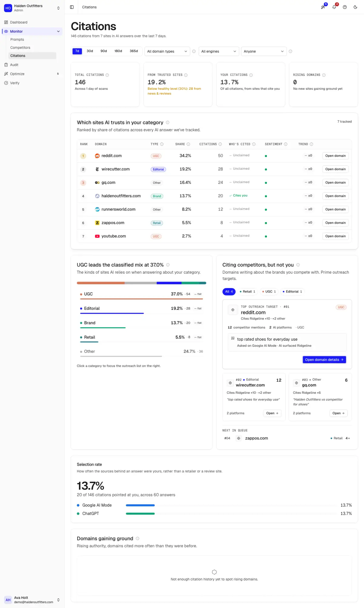
Task: Select the 180d time range
Action: point(118,51)
